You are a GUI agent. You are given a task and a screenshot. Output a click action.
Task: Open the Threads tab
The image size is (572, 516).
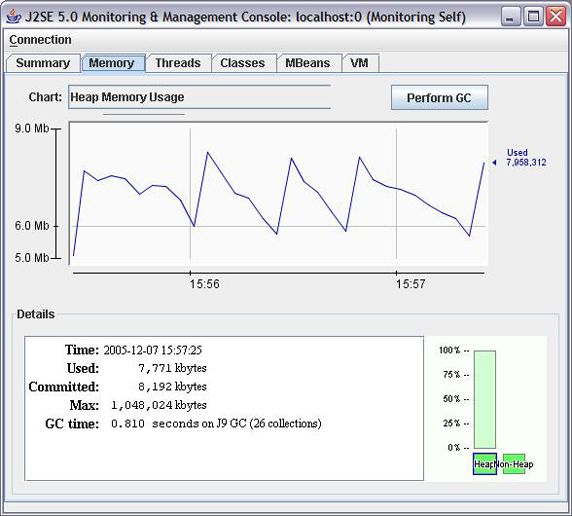(178, 63)
